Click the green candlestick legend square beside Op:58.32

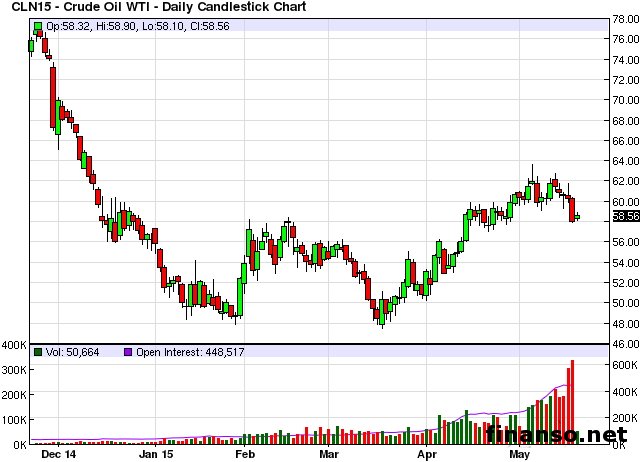38,23
